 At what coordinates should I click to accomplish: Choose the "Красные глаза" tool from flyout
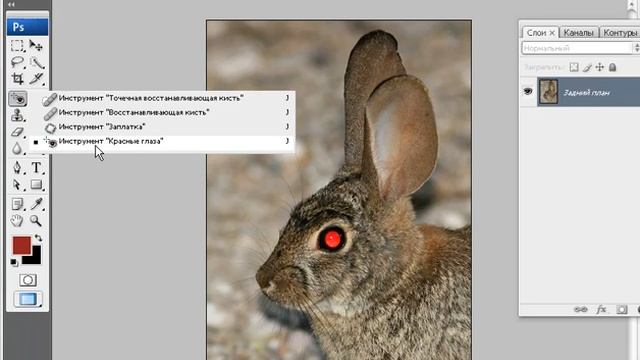click(162, 141)
